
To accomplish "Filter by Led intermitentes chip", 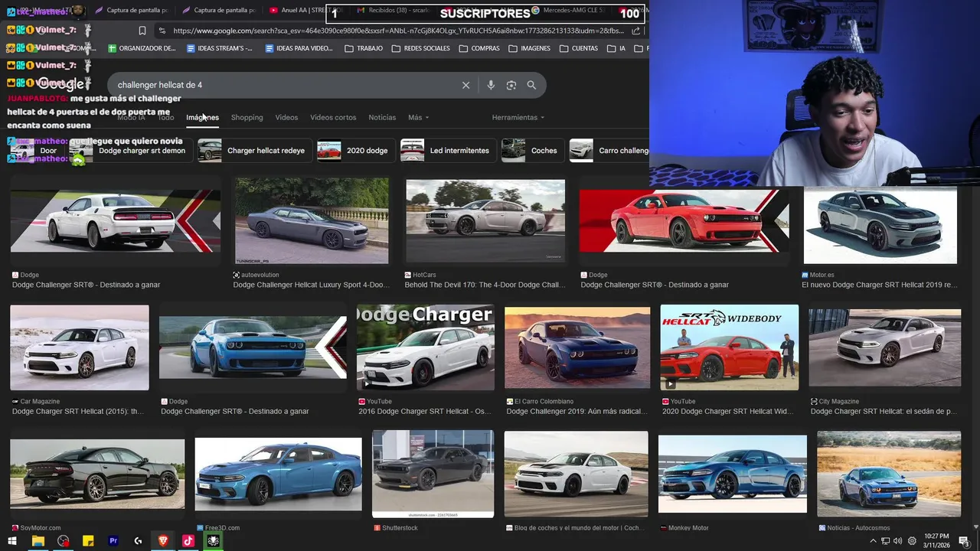I will pos(447,151).
